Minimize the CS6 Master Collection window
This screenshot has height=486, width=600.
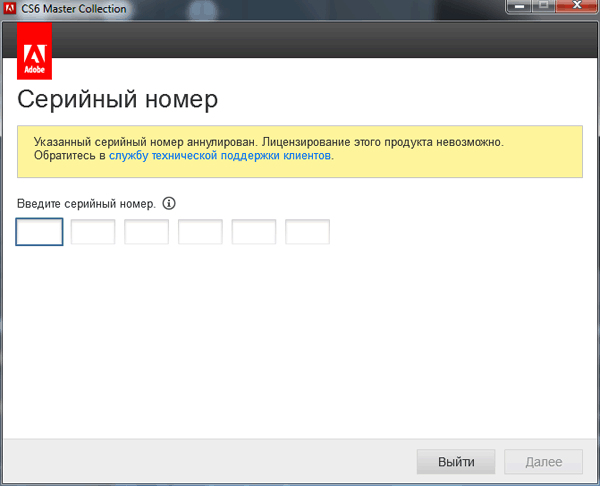click(519, 6)
